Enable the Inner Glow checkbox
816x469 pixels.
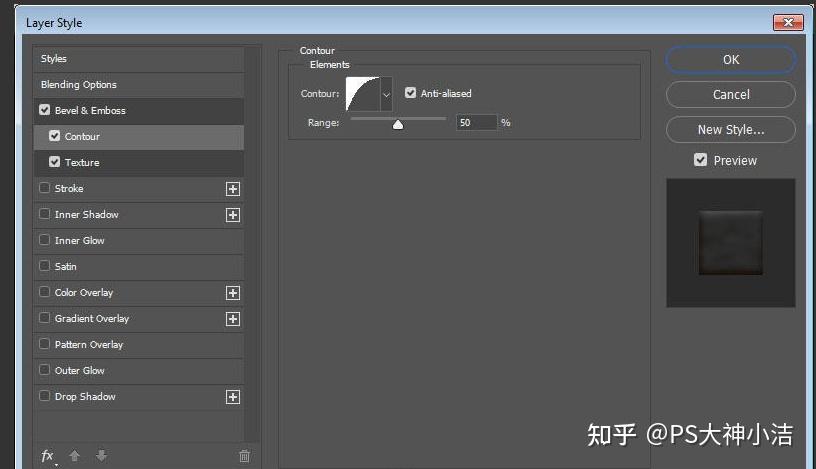tap(45, 240)
